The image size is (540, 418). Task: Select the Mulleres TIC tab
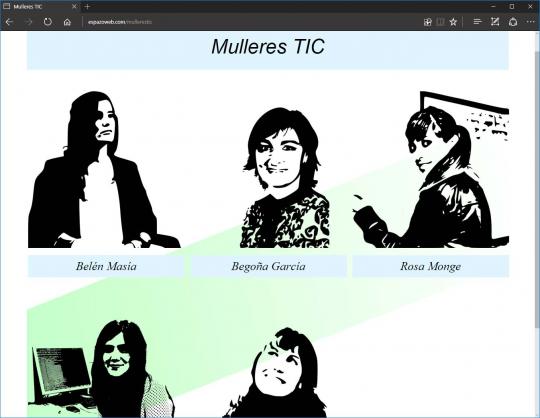point(40,7)
